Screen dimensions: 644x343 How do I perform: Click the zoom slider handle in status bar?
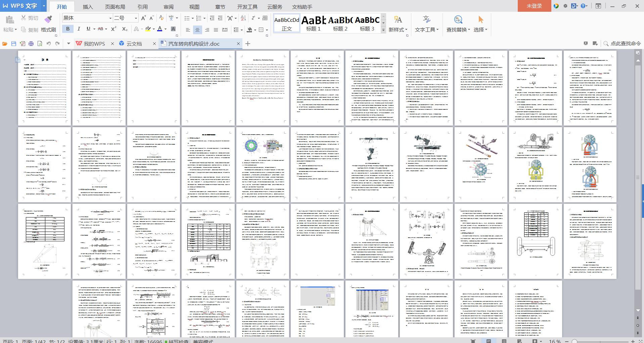[x=574, y=341]
